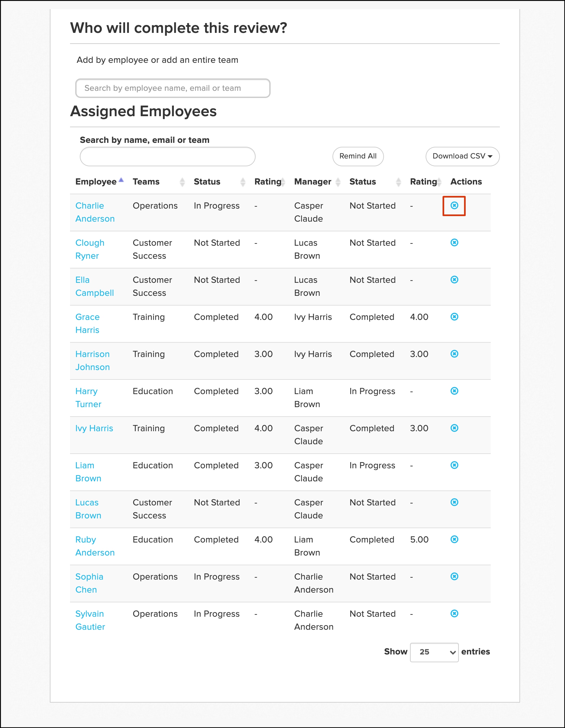Open Sylvain Gautier employee link
565x728 pixels.
[x=90, y=620]
